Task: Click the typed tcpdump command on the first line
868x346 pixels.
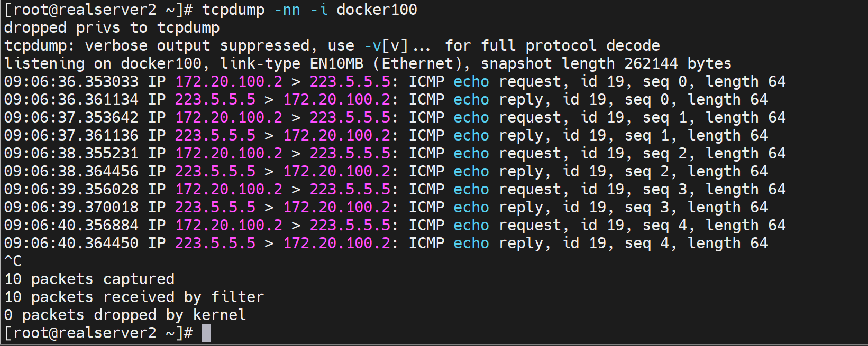Action: [x=233, y=10]
